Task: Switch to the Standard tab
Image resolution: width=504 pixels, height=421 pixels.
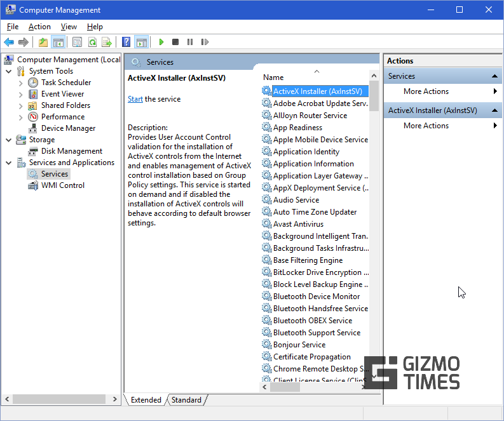Action: [186, 400]
